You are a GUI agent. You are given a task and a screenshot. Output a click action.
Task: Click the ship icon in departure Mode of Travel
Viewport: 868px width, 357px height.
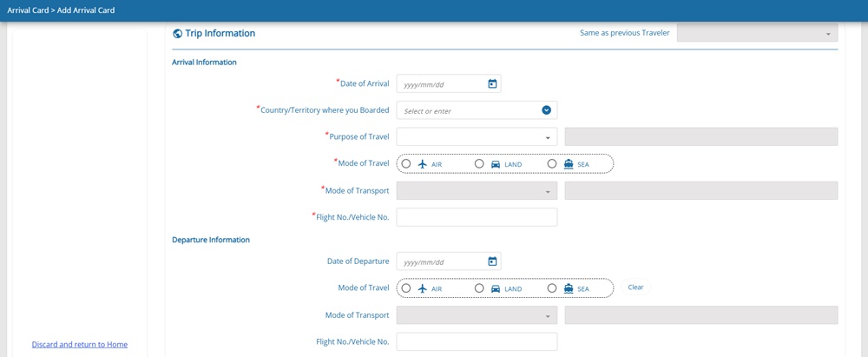[569, 288]
